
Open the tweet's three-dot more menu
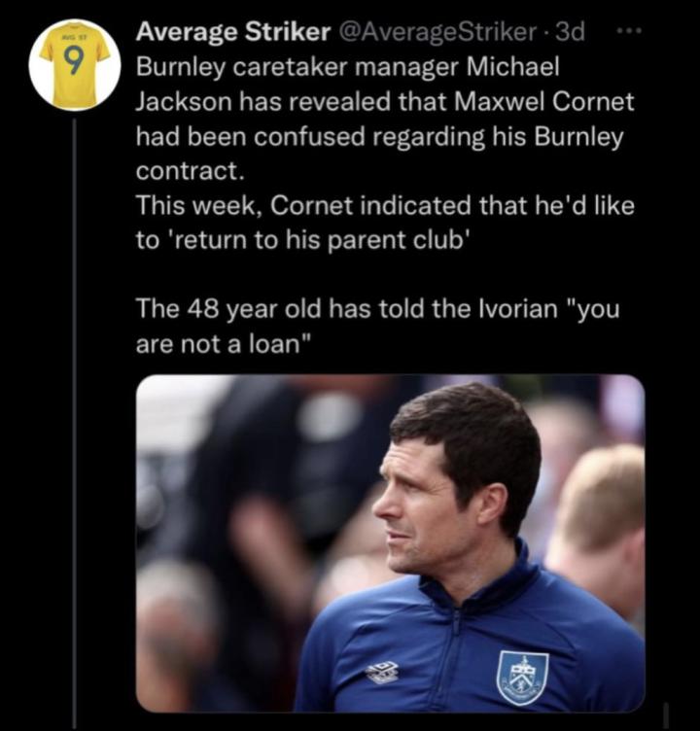pos(631,31)
